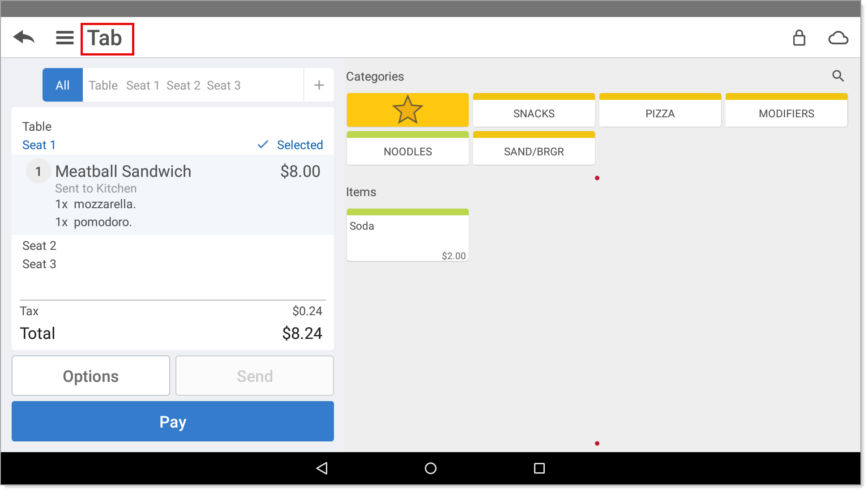Switch to the Seat 2 tab
Viewport: 868px width, 492px height.
click(183, 85)
